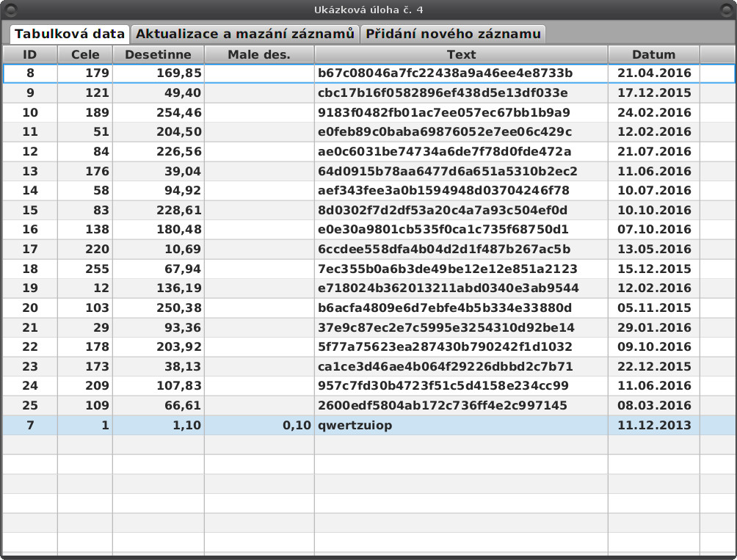Click the date 05.11.2015
Screen dimensions: 737x560
654,308
